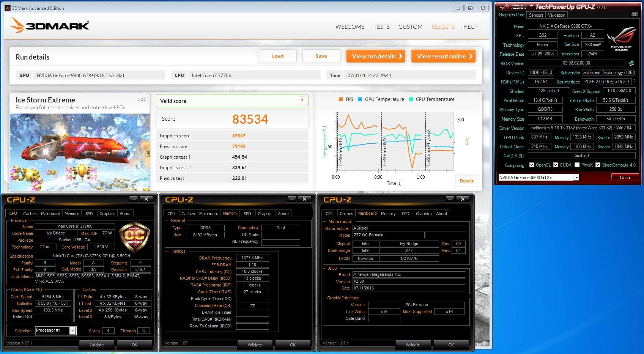
Task: Click the Link Width x16 value
Action: point(384,312)
